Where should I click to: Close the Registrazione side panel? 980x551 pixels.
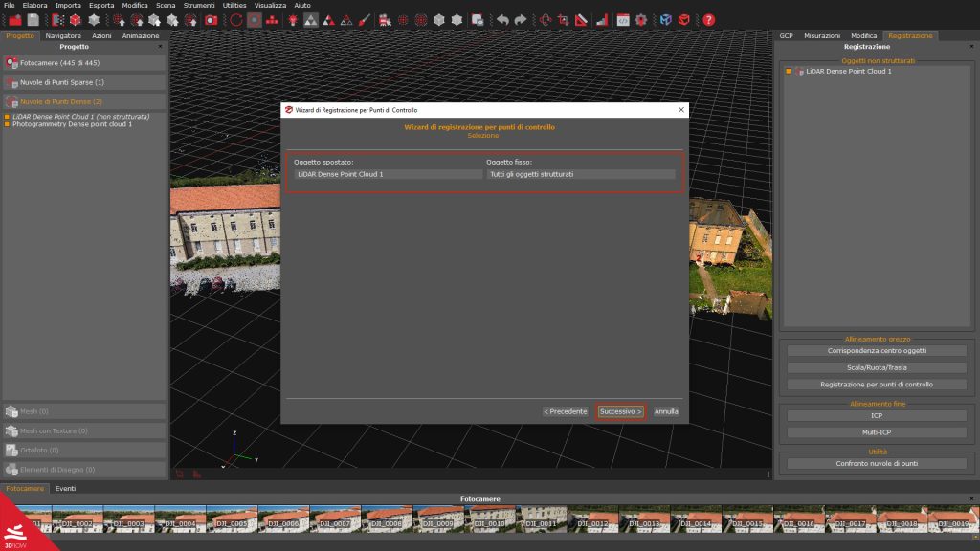(x=971, y=47)
